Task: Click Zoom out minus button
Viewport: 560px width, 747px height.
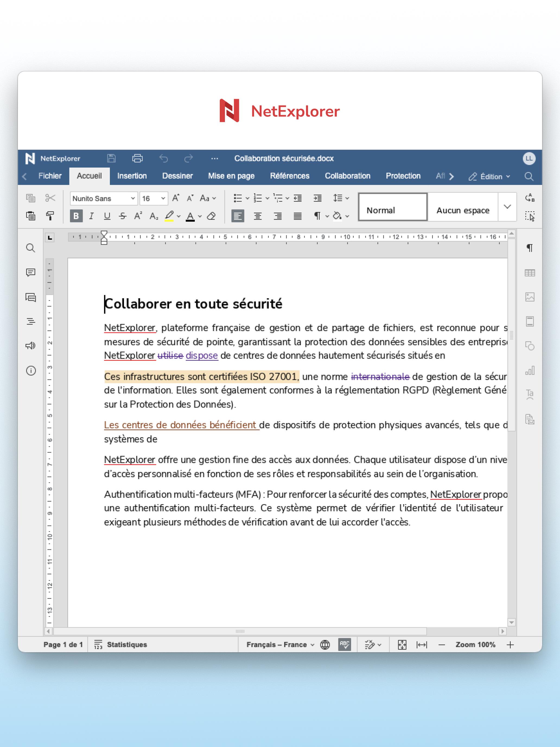Action: tap(441, 645)
